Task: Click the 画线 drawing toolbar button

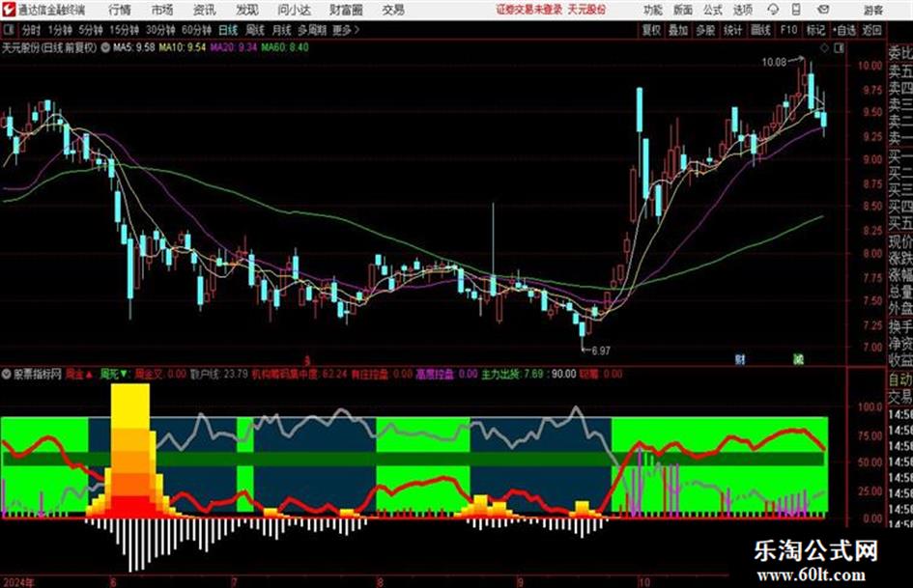Action: tap(760, 30)
